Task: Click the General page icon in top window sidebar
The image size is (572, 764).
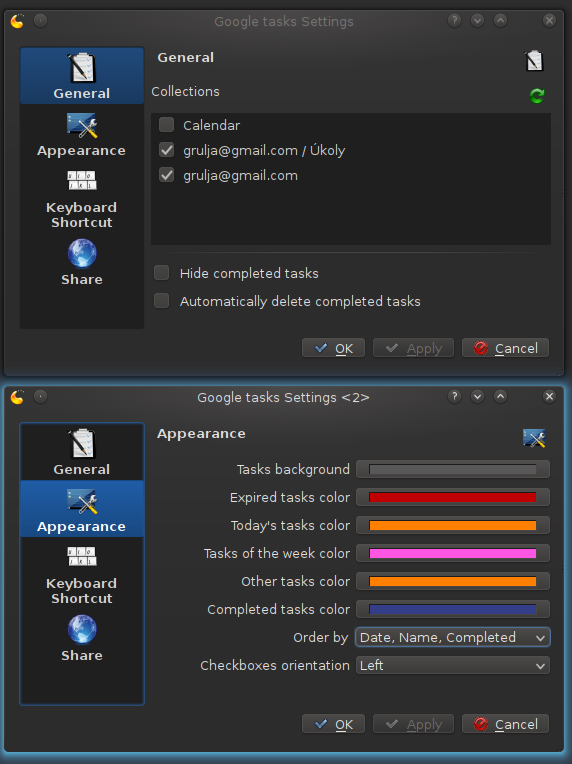Action: 82,67
